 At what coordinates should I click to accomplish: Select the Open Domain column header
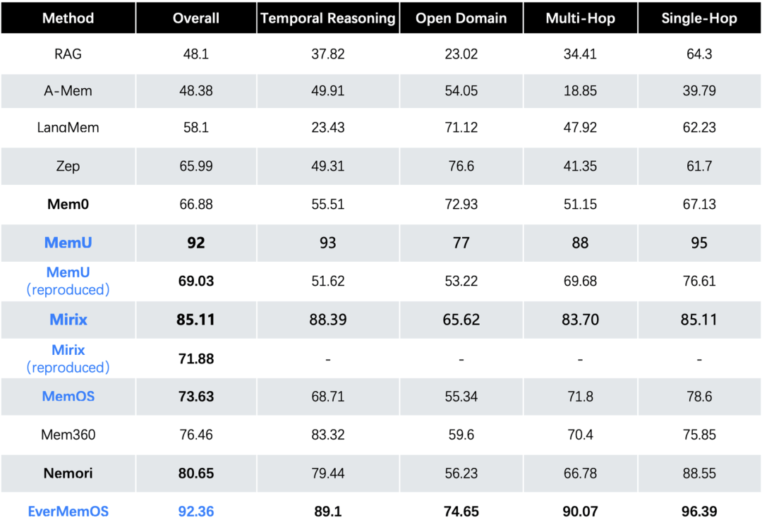point(461,18)
